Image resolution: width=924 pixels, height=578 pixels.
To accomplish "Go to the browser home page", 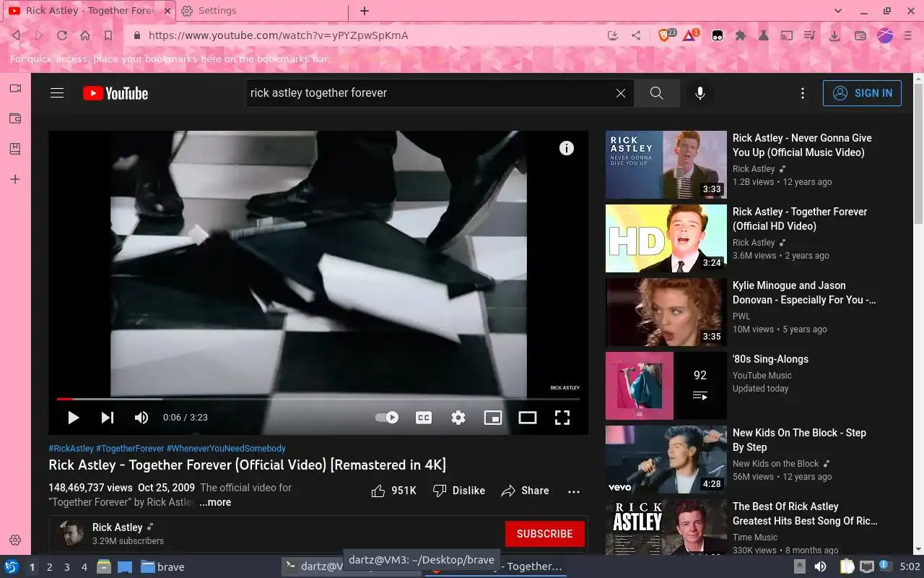I will pyautogui.click(x=85, y=35).
